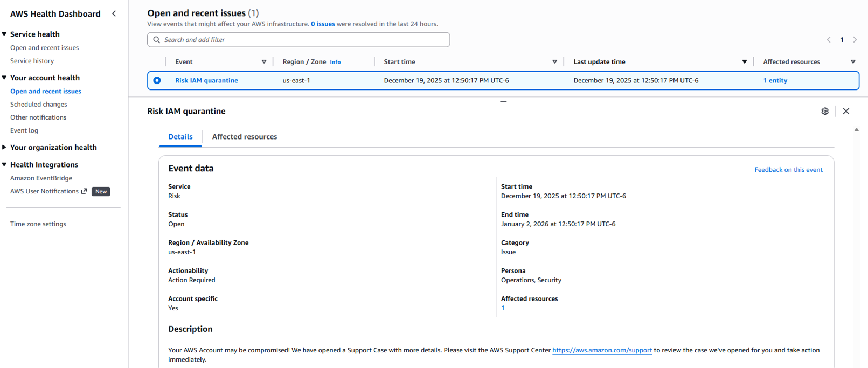Click page number 1 in pagination

(842, 40)
